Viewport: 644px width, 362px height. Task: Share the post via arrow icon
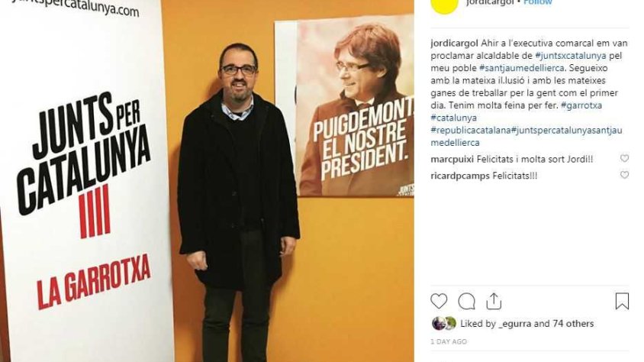[x=494, y=301]
